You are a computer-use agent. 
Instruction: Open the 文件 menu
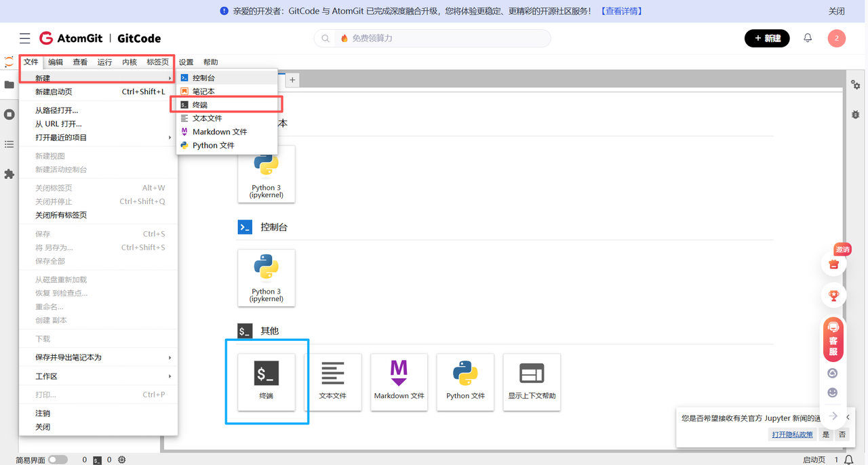point(31,62)
